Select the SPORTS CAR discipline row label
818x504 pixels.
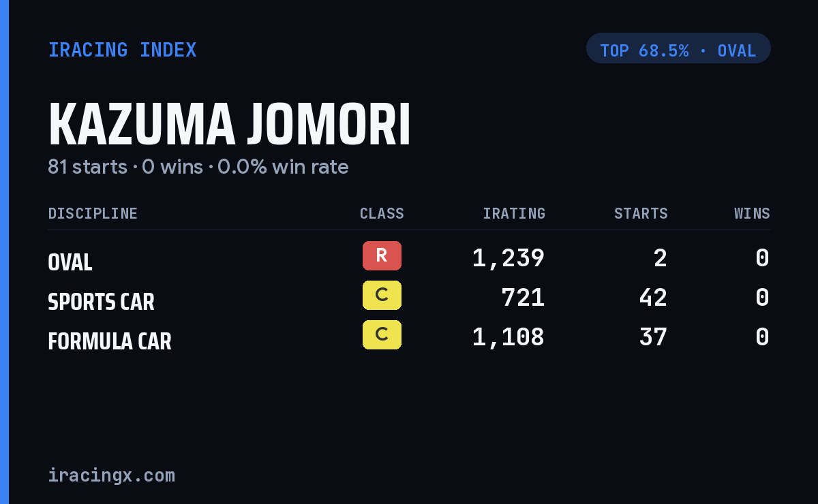[x=101, y=302]
